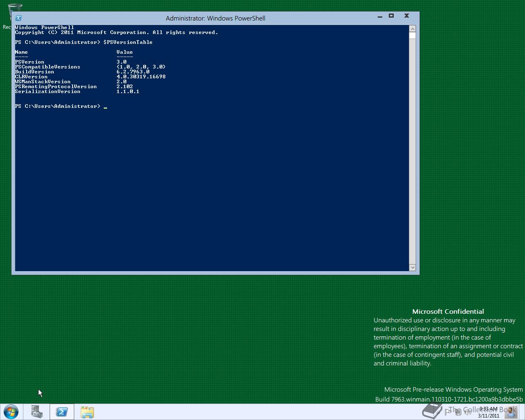Click the value "6.2.7963.0"

(133, 72)
